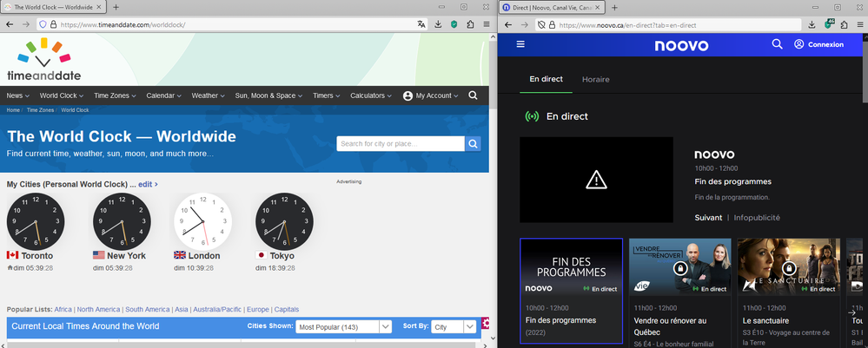Open extensions puzzle icon in left browser
Screen dimensions: 868x348
(x=471, y=24)
